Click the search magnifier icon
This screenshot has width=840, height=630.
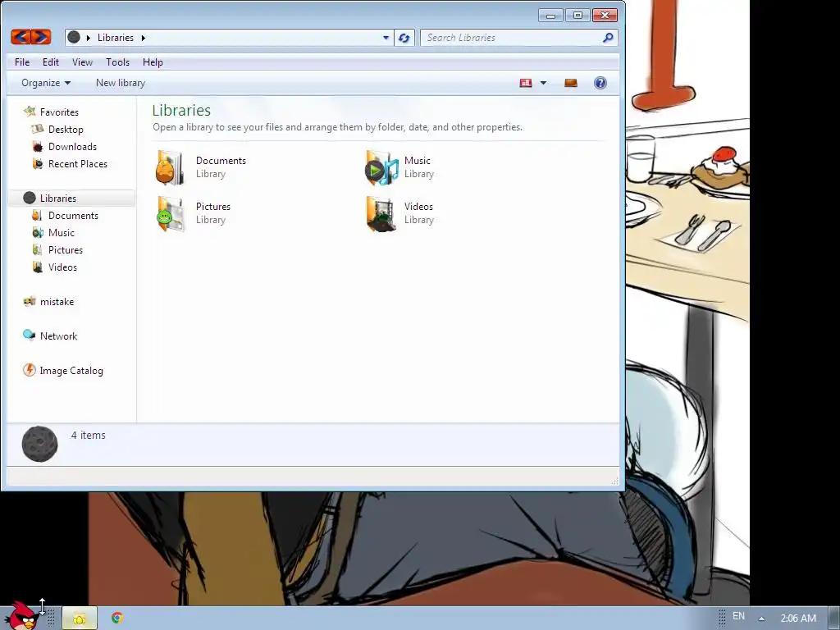click(608, 38)
